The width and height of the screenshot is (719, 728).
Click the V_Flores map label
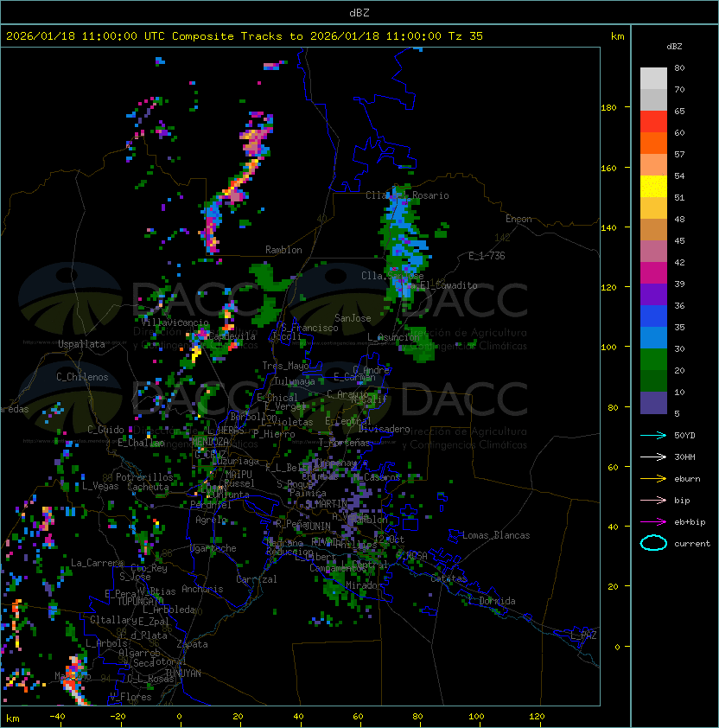(x=130, y=698)
